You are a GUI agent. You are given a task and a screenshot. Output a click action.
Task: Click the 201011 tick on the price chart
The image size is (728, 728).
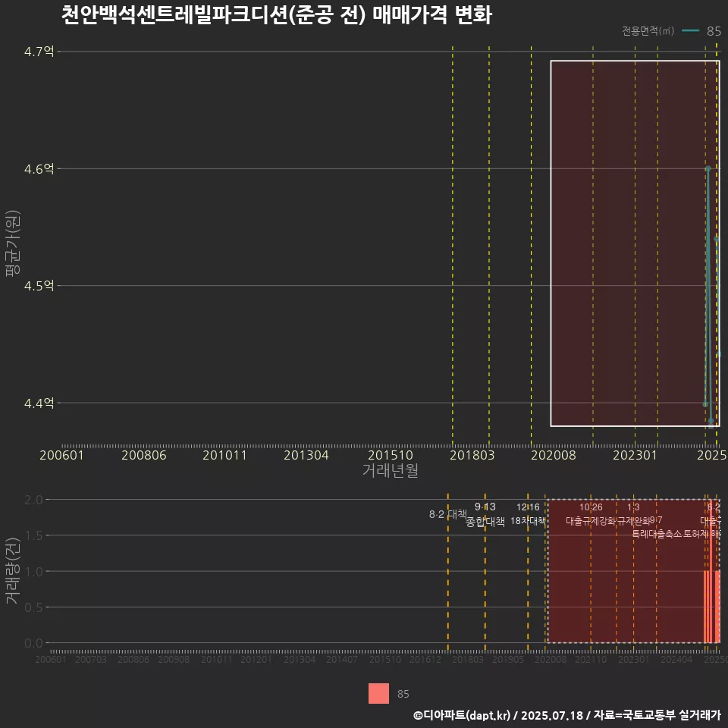(x=224, y=455)
